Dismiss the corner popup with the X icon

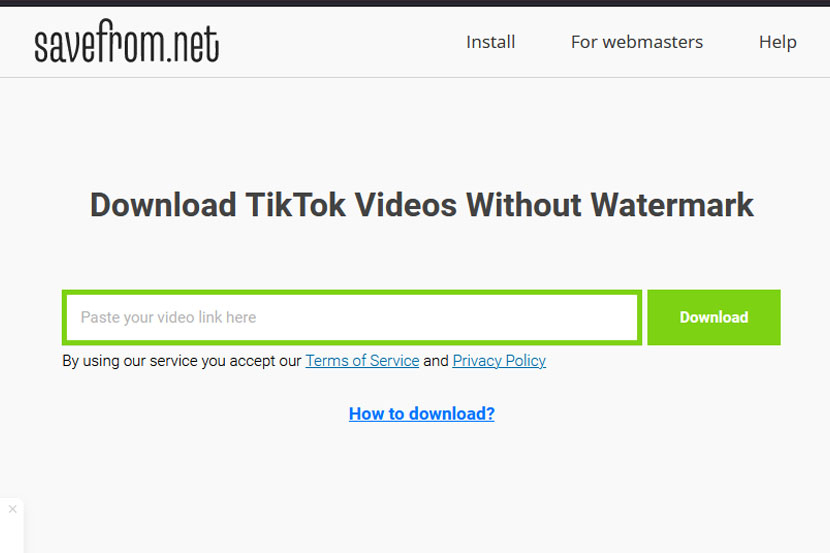click(x=13, y=509)
